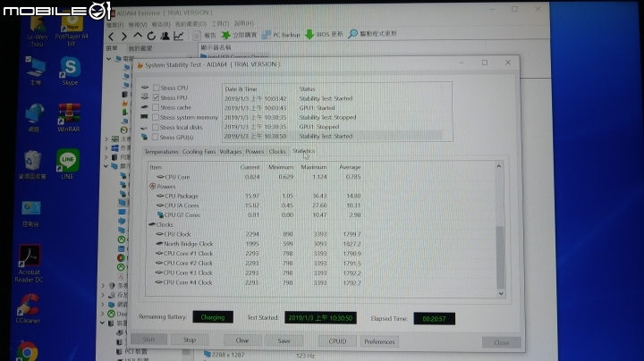Switch to the Temperatures tab
The width and height of the screenshot is (644, 361).
(161, 152)
